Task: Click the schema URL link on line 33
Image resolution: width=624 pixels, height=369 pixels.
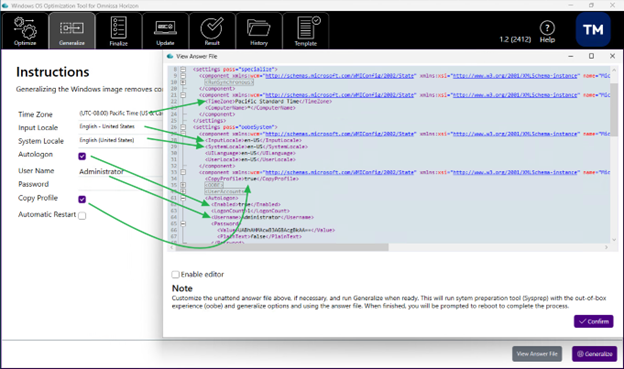Action: click(x=339, y=172)
